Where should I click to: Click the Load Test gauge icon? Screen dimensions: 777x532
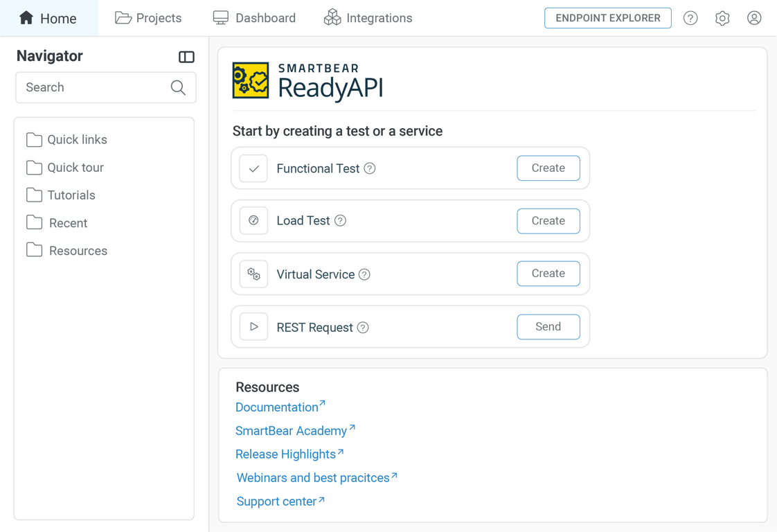[x=253, y=220]
